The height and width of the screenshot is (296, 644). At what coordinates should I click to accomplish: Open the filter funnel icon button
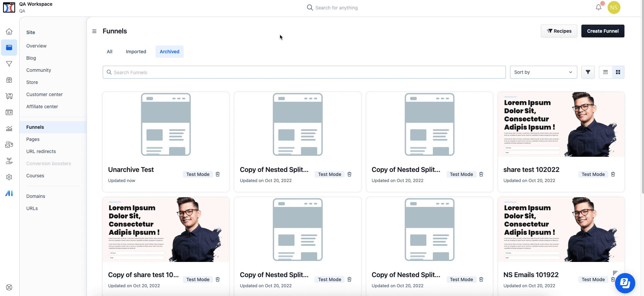tap(588, 72)
